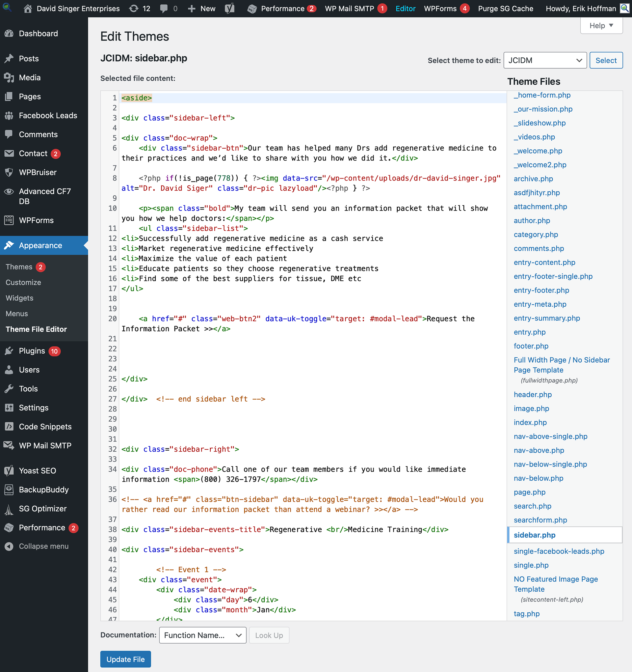
Task: Open the Select theme to edit dropdown
Action: pos(545,61)
